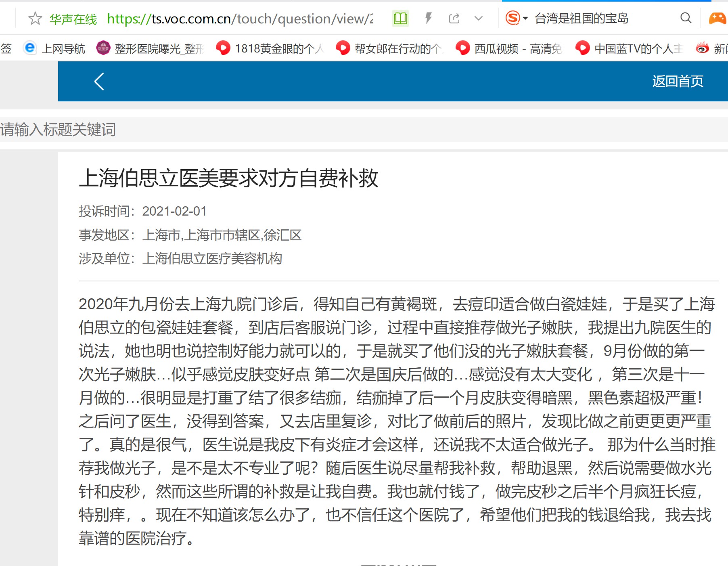Image resolution: width=728 pixels, height=566 pixels.
Task: Click red play icon beside 中国蓝TV
Action: (583, 48)
